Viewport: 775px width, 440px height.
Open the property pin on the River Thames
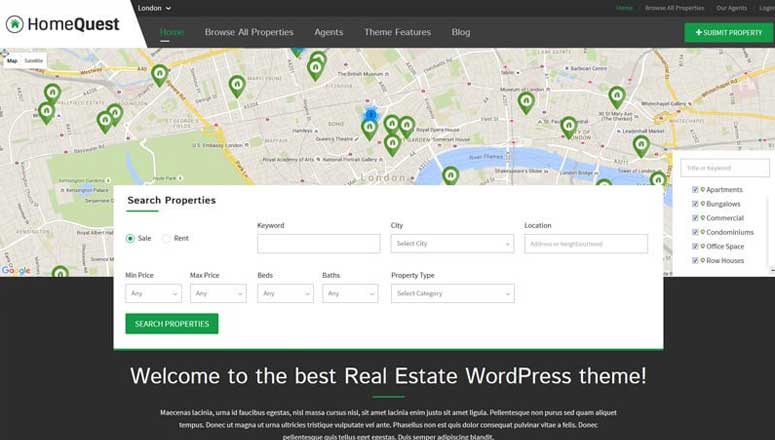pos(450,176)
